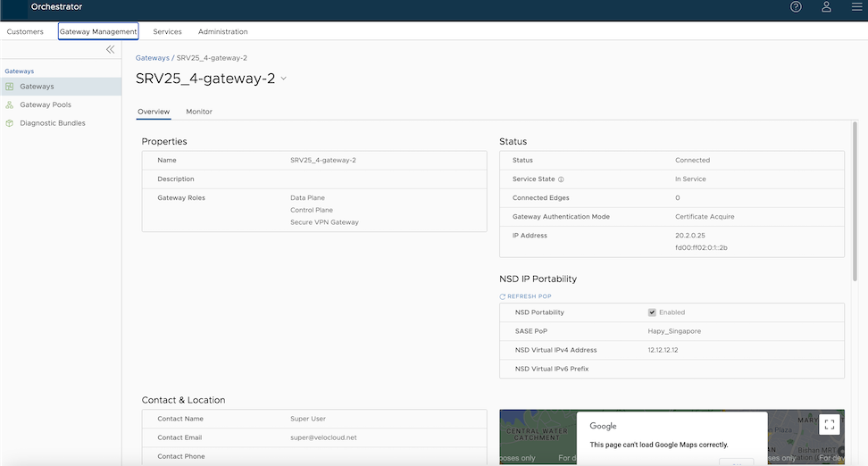Image resolution: width=868 pixels, height=466 pixels.
Task: Click the vertical page scrollbar
Action: [x=855, y=205]
